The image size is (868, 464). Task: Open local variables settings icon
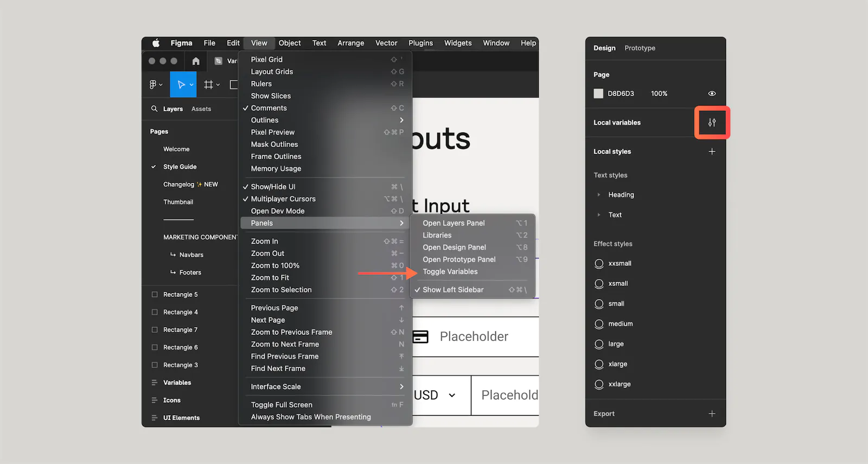pyautogui.click(x=712, y=123)
